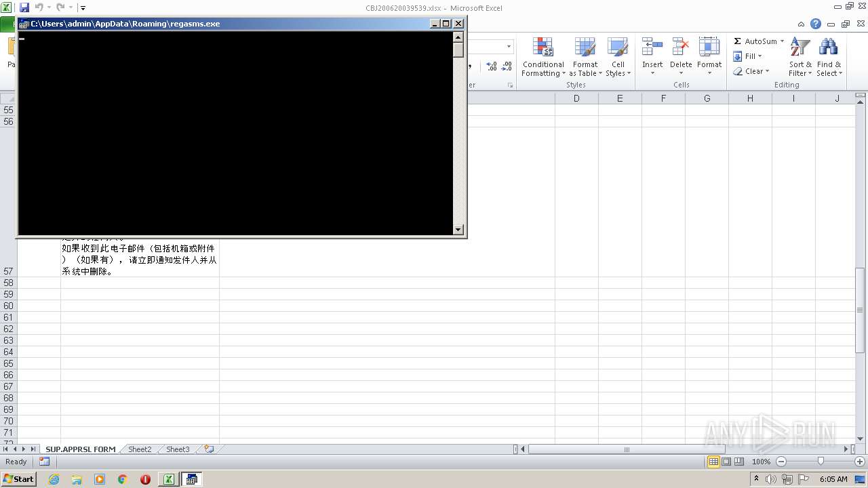The width and height of the screenshot is (868, 488).
Task: Select row 62 header
Action: click(x=8, y=329)
